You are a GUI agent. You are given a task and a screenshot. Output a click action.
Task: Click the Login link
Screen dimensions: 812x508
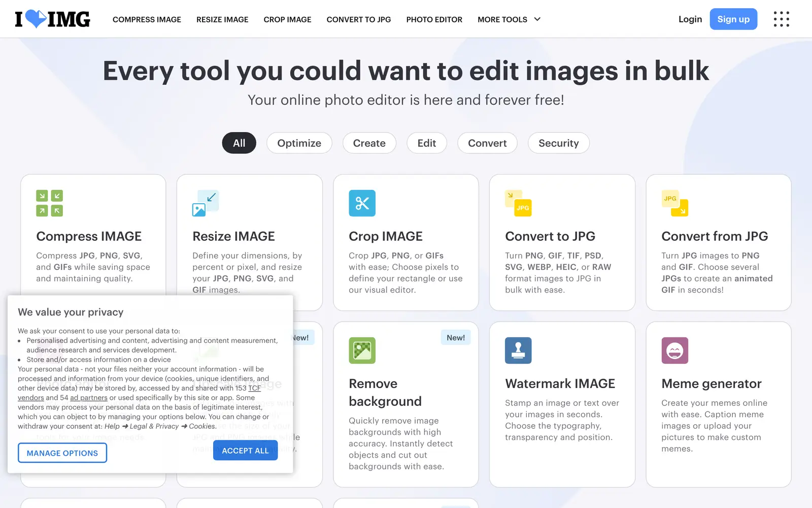690,19
